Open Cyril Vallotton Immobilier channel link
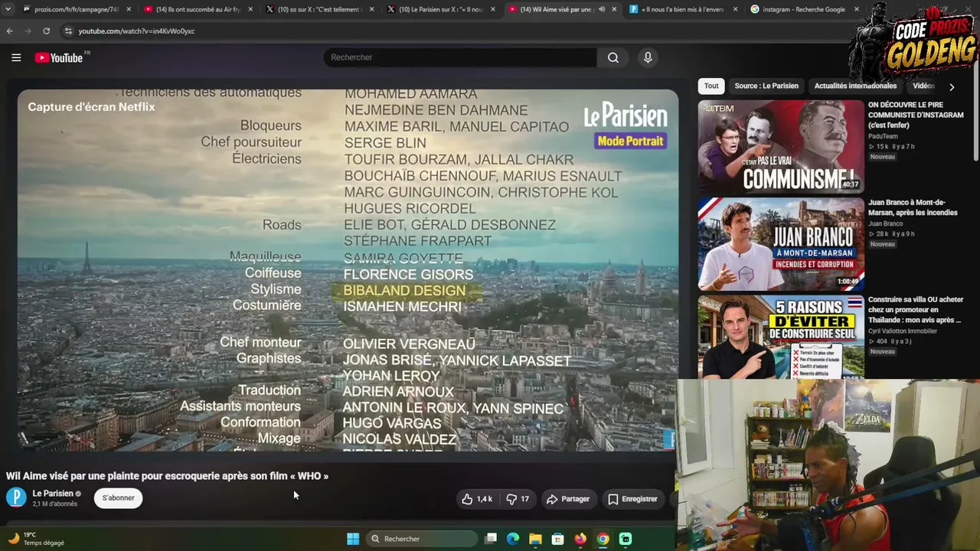Screen dimensions: 980x551 point(904,331)
